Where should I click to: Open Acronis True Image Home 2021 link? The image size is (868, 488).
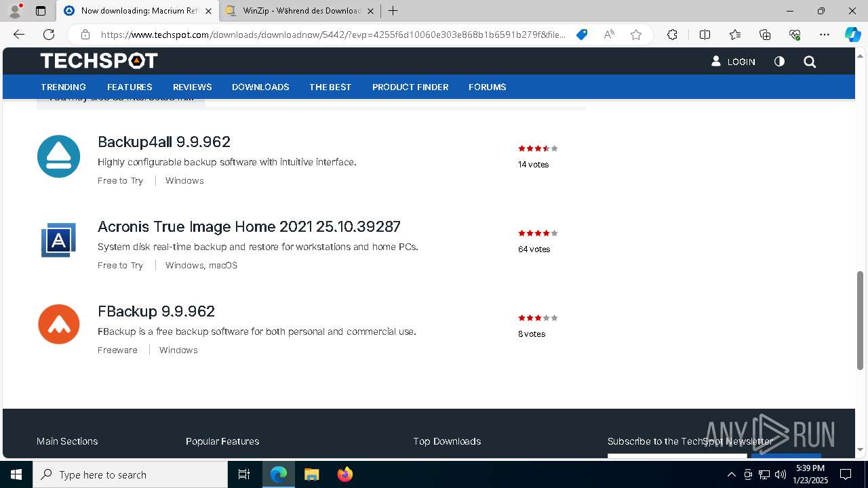click(x=249, y=226)
